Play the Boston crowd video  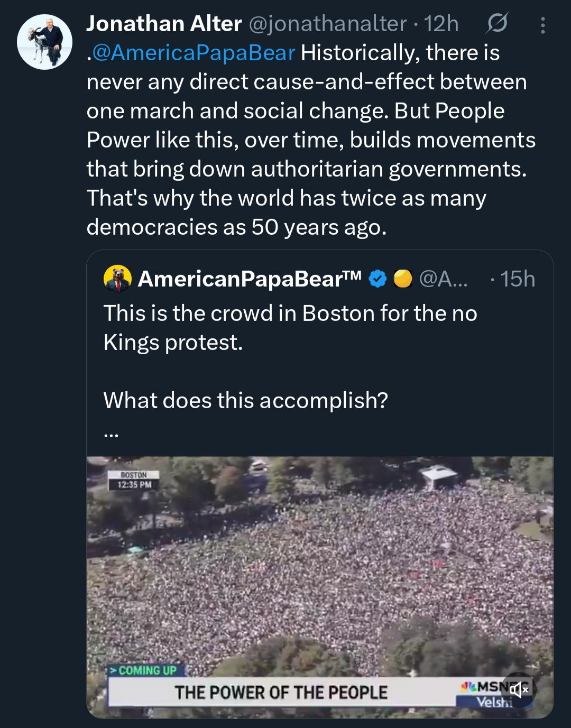tap(320, 571)
